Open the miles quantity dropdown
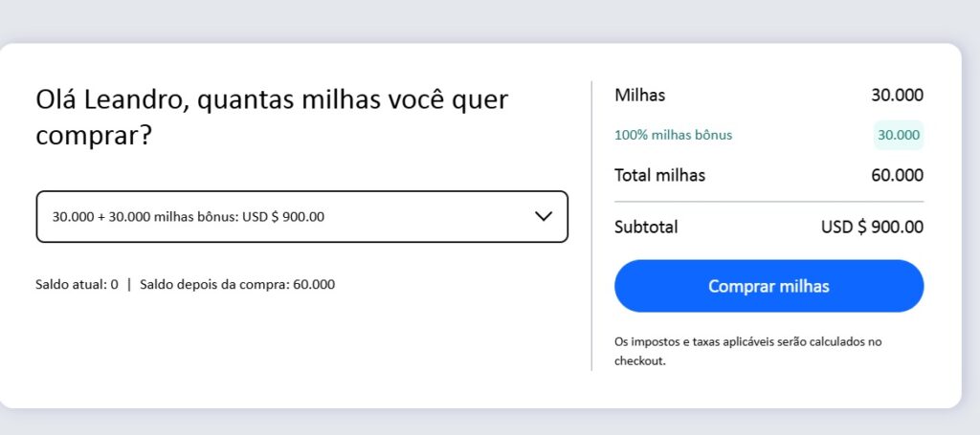The image size is (980, 435). [x=301, y=217]
